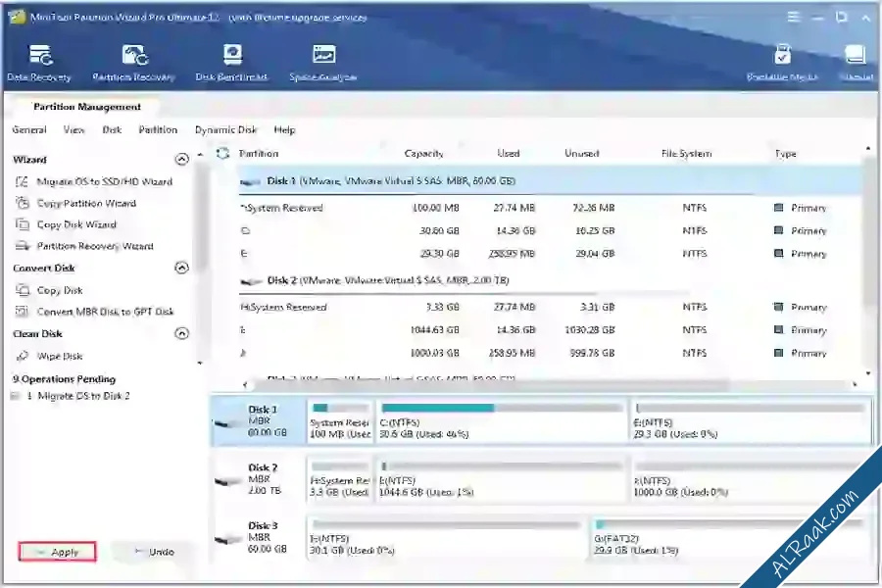Open Disk Benchmark tool
This screenshot has height=588, width=882.
pos(231,63)
